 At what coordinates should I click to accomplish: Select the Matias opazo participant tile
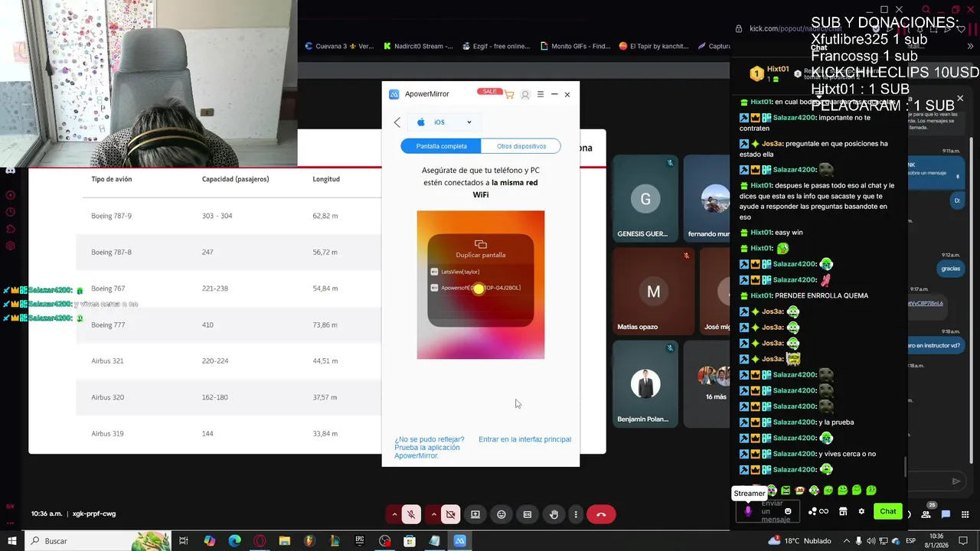(653, 292)
